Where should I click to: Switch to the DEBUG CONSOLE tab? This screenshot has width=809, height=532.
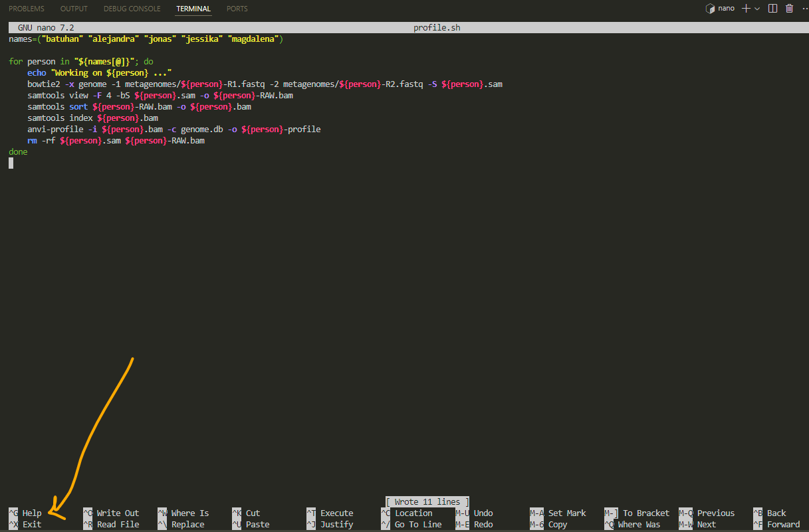coord(132,9)
